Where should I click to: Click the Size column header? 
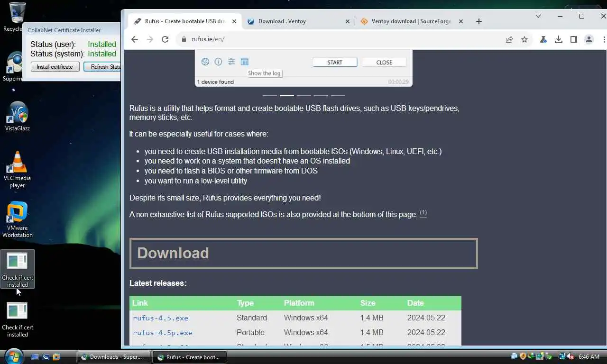(368, 303)
